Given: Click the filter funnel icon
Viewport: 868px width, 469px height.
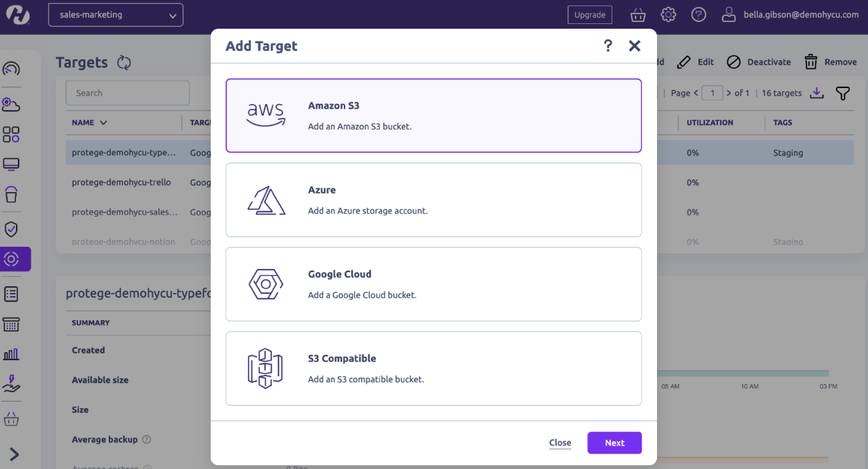Looking at the screenshot, I should pyautogui.click(x=843, y=93).
